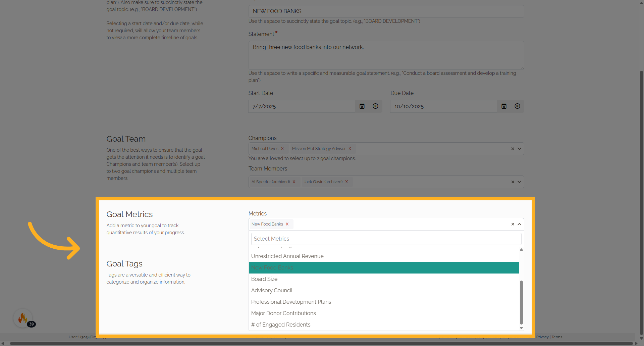Click the Statement text area

tap(386, 55)
